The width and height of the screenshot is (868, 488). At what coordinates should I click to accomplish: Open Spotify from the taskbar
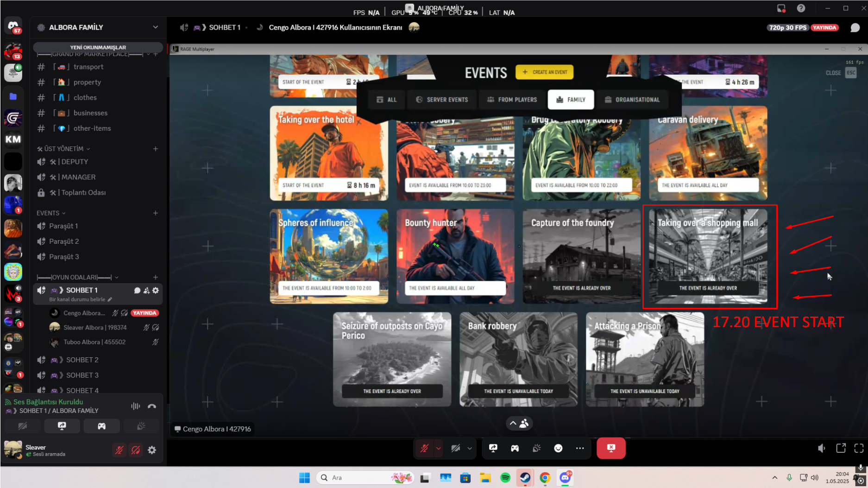505,478
